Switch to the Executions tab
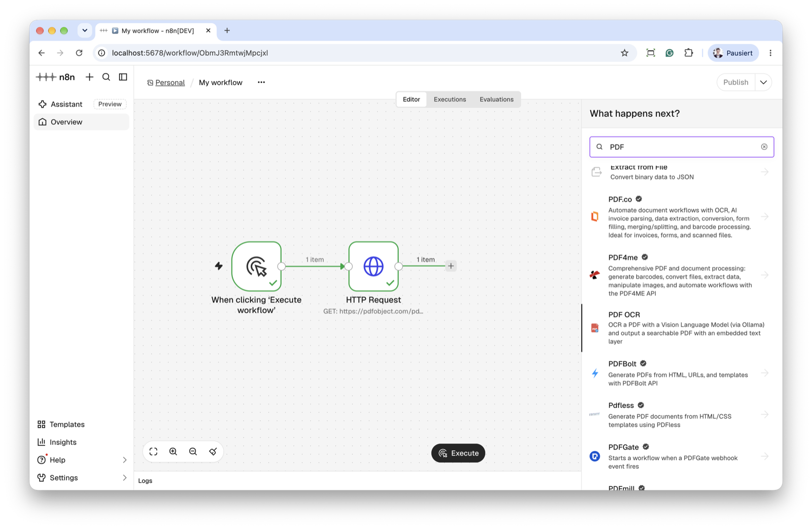The width and height of the screenshot is (812, 529). coord(450,99)
